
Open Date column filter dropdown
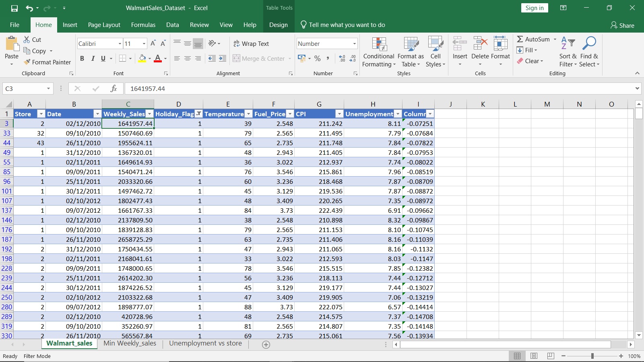coord(97,114)
